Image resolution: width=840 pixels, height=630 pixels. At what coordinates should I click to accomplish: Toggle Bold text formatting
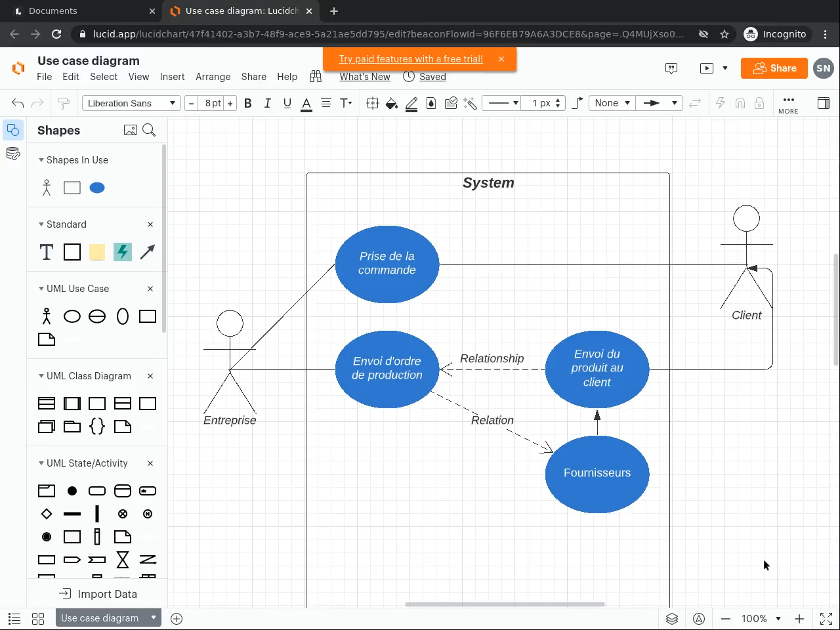tap(248, 103)
